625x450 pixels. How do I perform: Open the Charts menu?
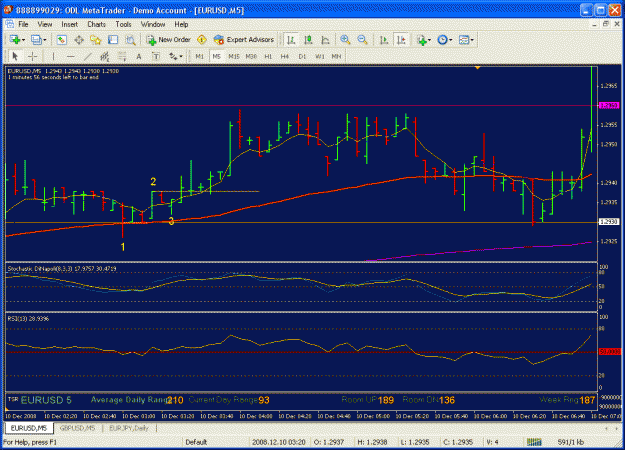coord(96,24)
